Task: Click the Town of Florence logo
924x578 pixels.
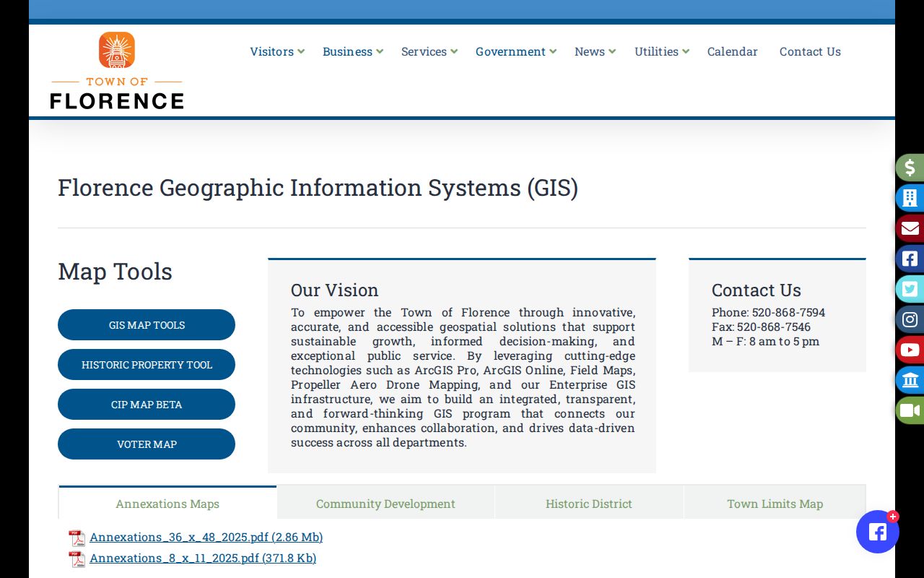Action: [117, 70]
